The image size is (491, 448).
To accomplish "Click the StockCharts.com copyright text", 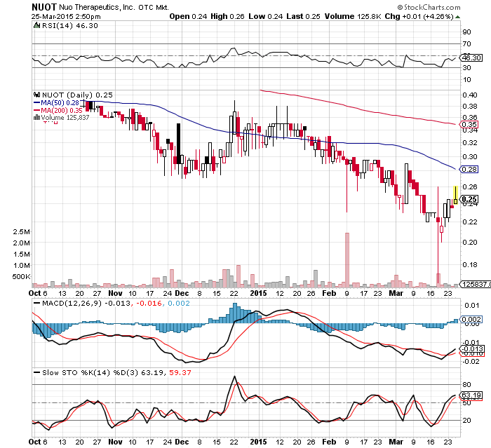I will pyautogui.click(x=429, y=7).
